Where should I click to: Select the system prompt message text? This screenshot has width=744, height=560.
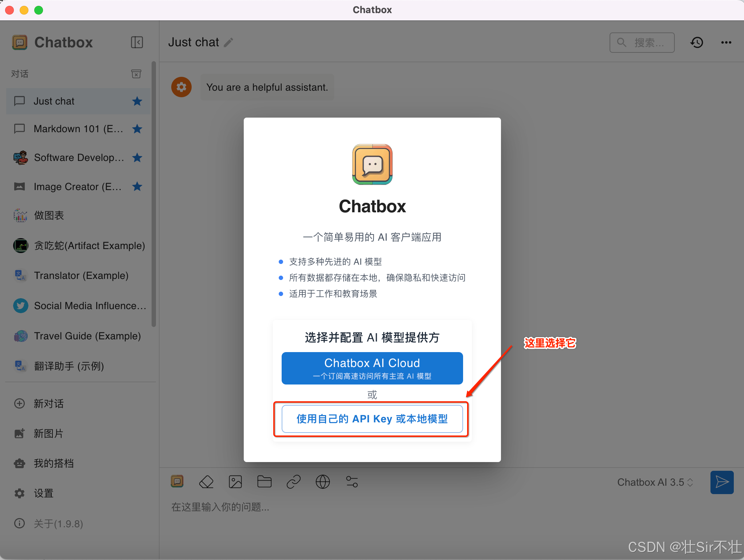click(x=267, y=87)
